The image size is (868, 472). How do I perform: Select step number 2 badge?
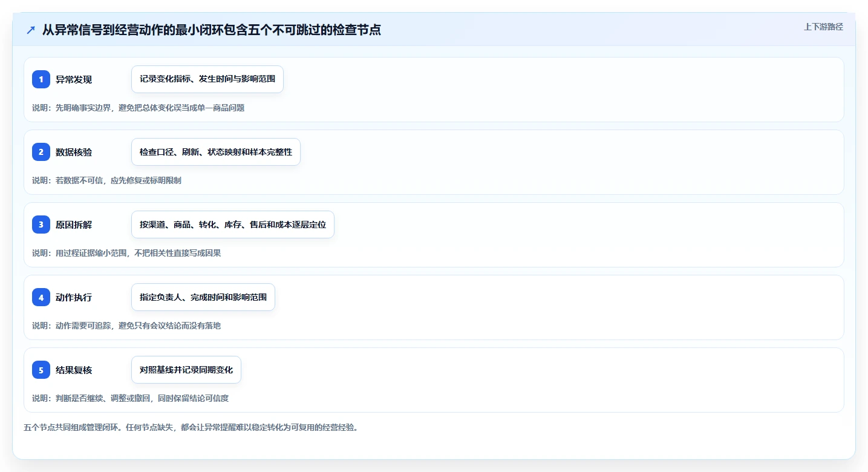[41, 152]
